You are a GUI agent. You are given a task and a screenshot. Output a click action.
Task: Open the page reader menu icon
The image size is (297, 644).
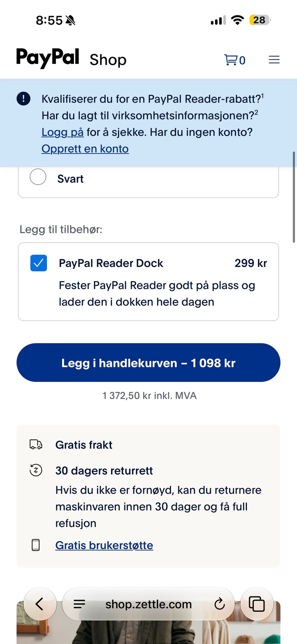pyautogui.click(x=80, y=604)
